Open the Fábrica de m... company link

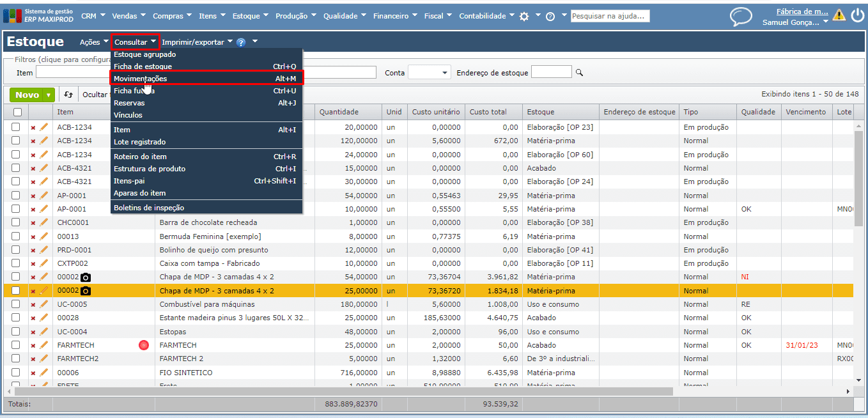click(802, 11)
